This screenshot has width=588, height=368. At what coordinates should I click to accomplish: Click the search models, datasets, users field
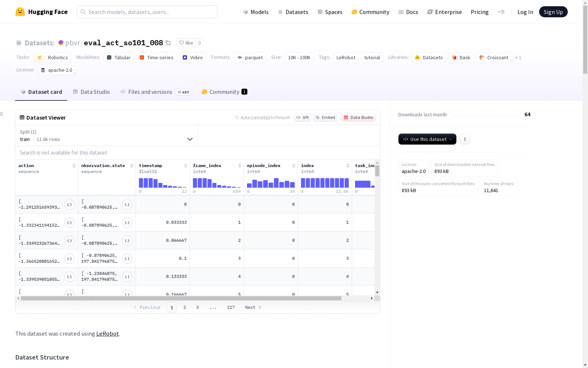147,12
